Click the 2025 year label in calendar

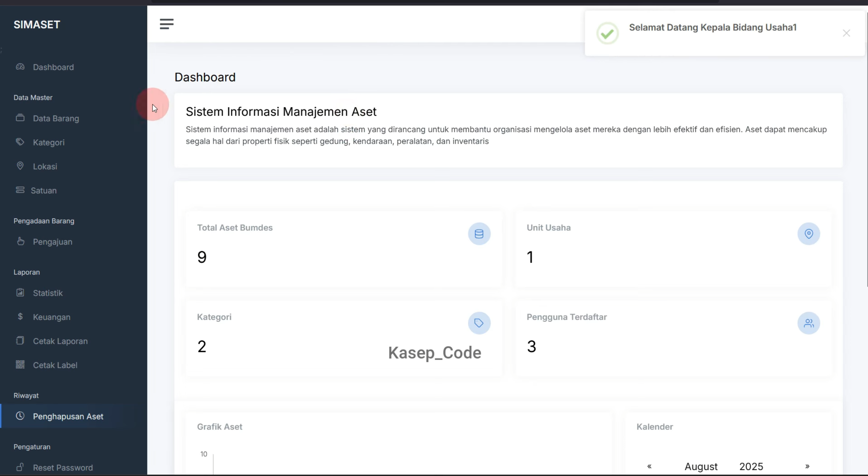tap(751, 466)
